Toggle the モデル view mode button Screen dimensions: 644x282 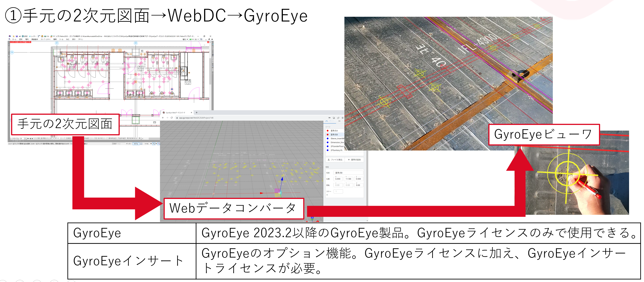coord(136,144)
